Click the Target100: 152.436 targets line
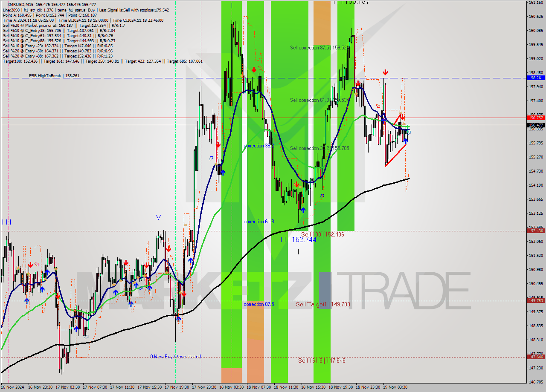This screenshot has width=546, height=392. (x=102, y=61)
